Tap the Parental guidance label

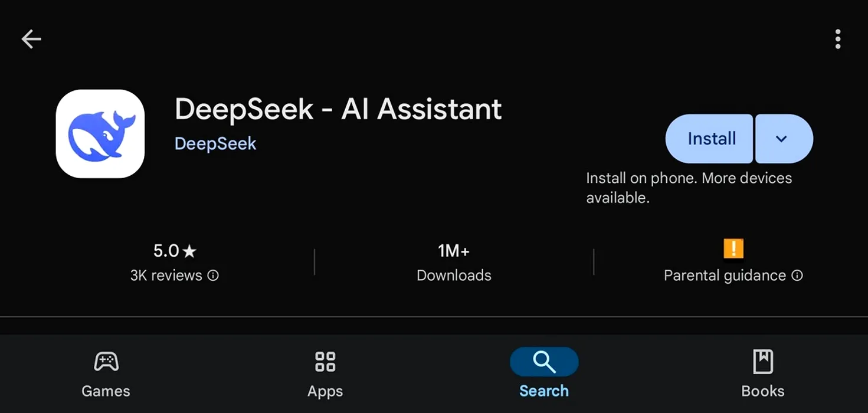coord(725,276)
